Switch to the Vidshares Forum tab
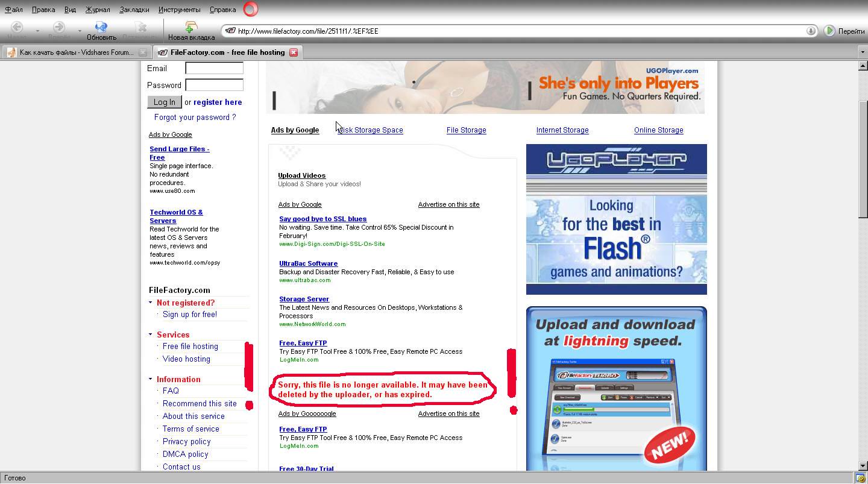868x484 pixels. point(76,52)
